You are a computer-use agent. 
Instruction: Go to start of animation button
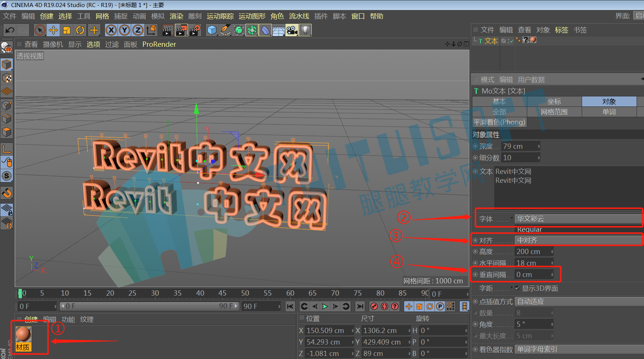(x=290, y=306)
